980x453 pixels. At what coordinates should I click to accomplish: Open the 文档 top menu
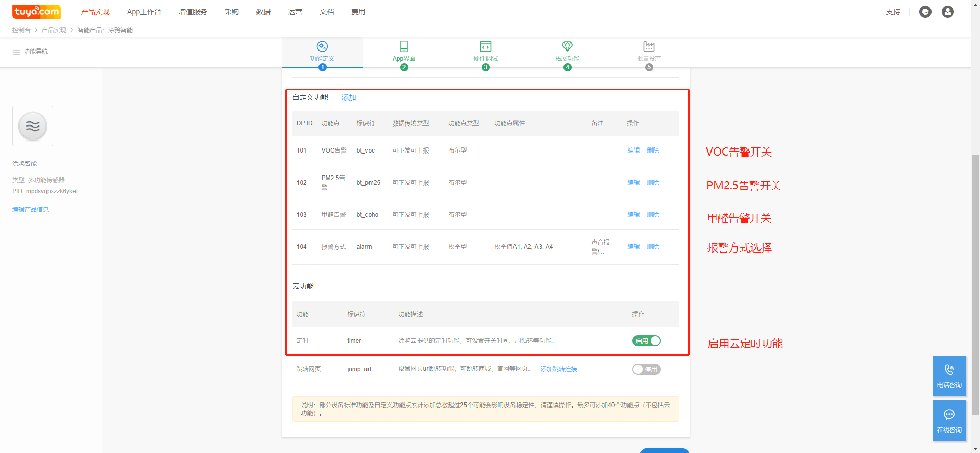(x=327, y=12)
